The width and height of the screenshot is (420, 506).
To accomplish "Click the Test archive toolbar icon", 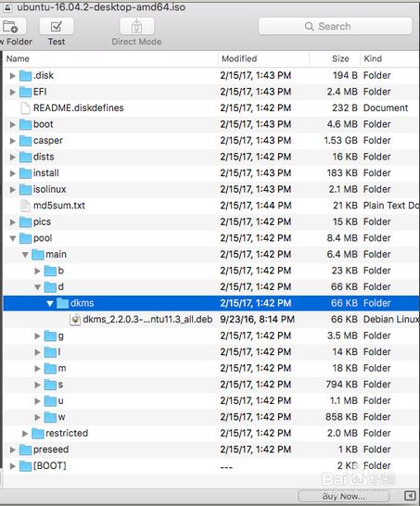I will click(x=57, y=26).
